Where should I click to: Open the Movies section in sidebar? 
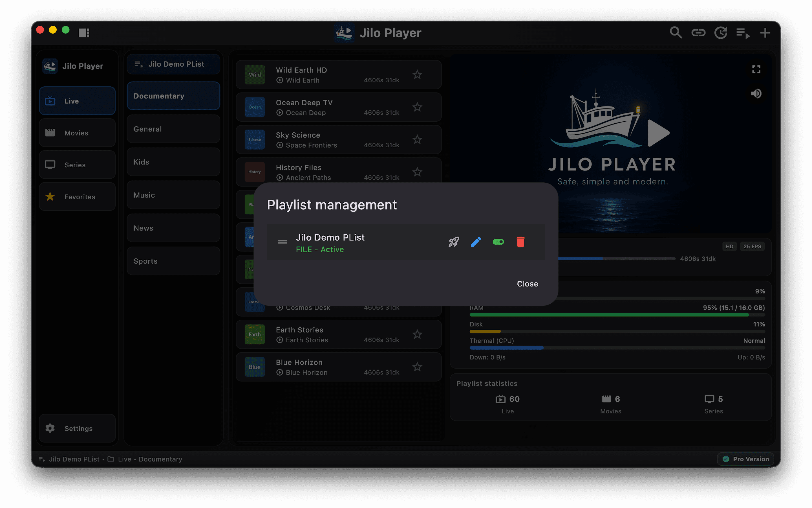[77, 133]
